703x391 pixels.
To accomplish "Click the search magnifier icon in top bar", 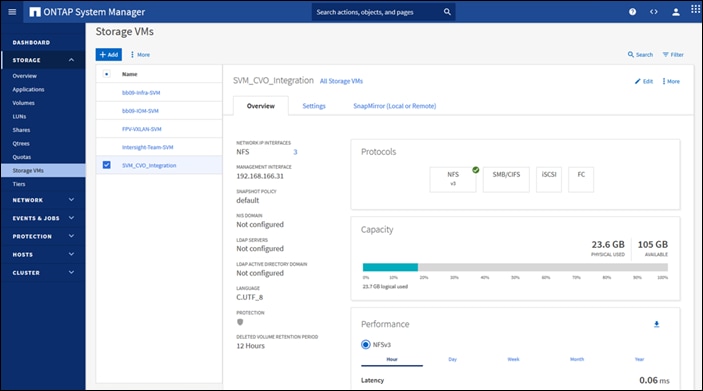I will coord(447,12).
